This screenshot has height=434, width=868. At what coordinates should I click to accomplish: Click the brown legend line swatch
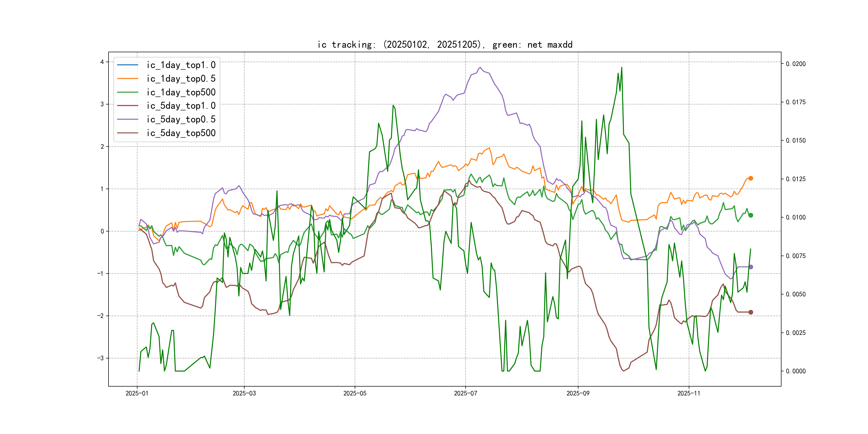(x=127, y=133)
